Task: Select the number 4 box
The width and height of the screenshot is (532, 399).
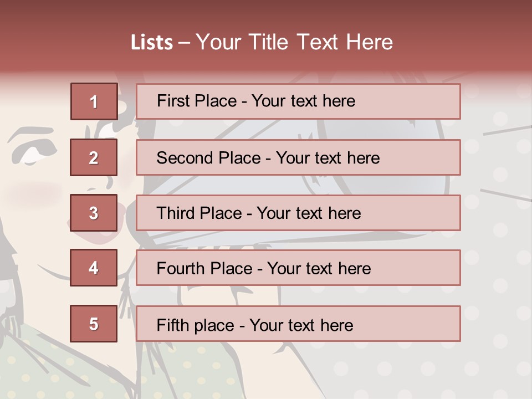Action: [x=94, y=268]
